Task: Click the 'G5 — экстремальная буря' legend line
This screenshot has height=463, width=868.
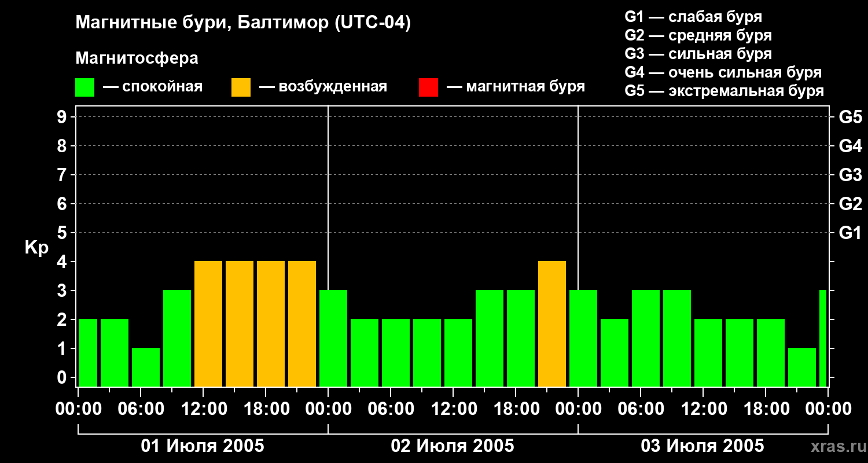Action: 724,91
